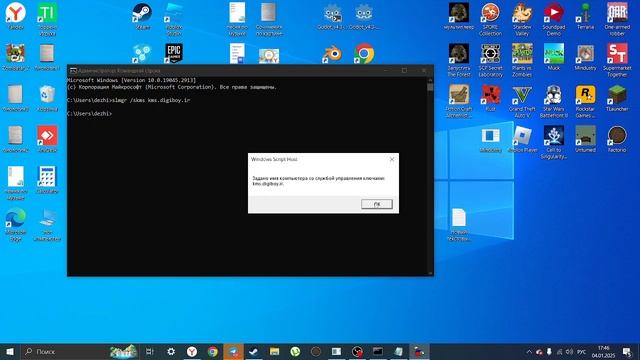
Task: Launch the Roblox Player shortcut
Action: [x=522, y=139]
